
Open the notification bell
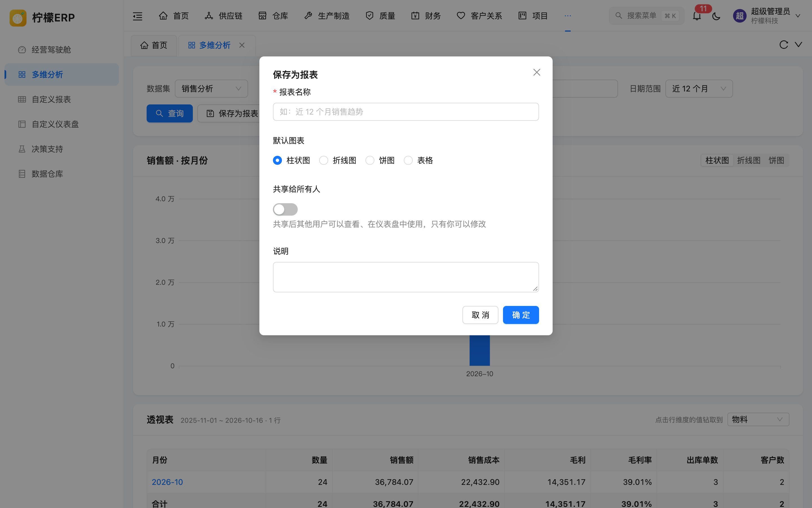(697, 16)
